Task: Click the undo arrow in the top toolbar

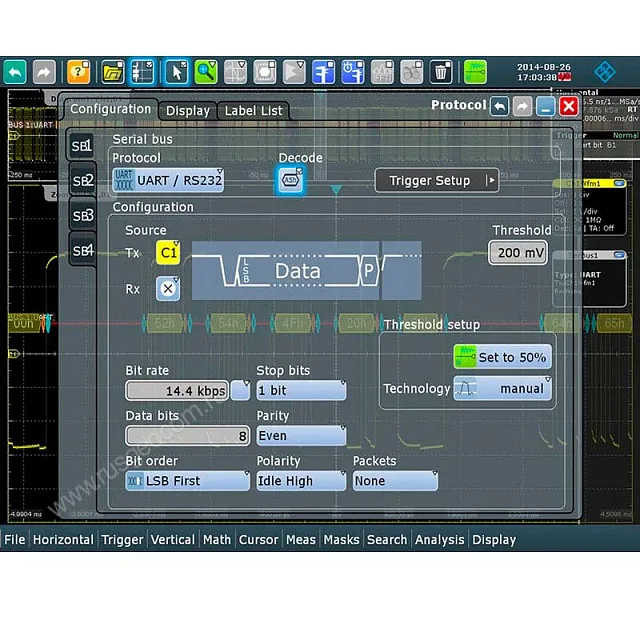Action: 15,72
